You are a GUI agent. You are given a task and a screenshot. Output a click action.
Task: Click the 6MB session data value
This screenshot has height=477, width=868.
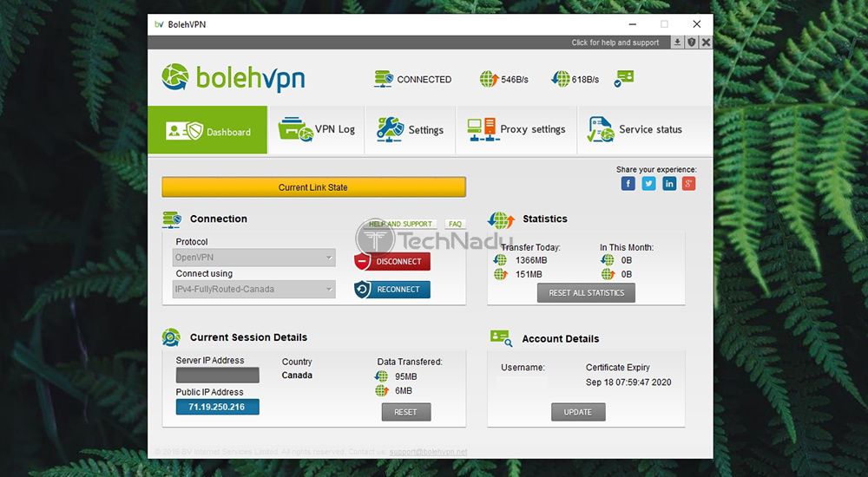[x=404, y=390]
